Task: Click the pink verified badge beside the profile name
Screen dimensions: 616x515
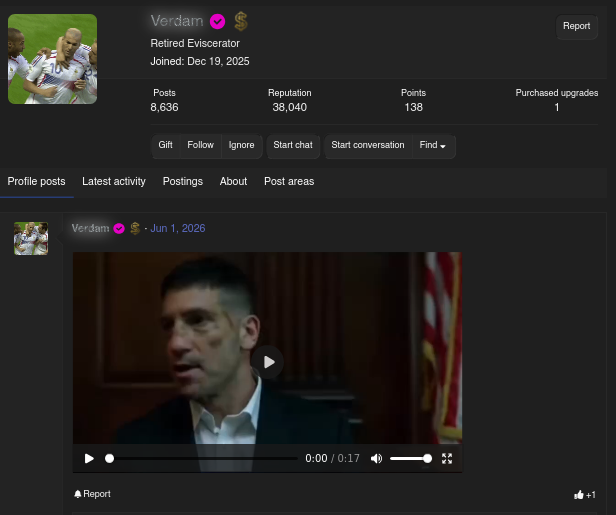Action: pyautogui.click(x=217, y=21)
